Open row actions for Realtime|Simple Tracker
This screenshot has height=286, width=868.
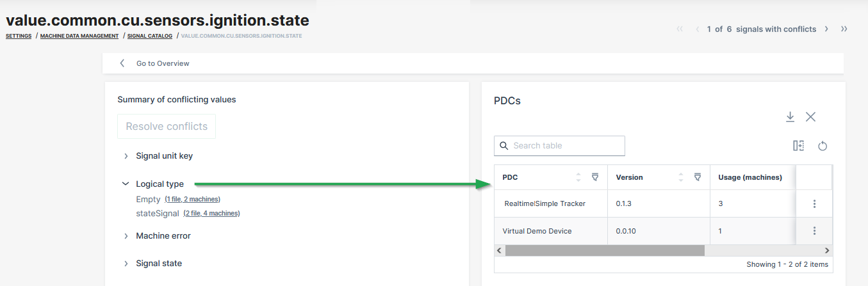point(814,203)
